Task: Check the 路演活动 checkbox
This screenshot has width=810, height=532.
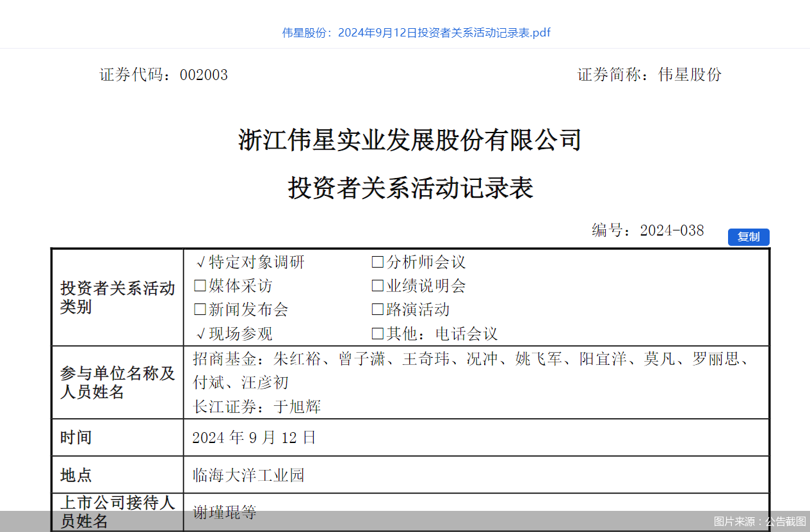Action: (377, 309)
